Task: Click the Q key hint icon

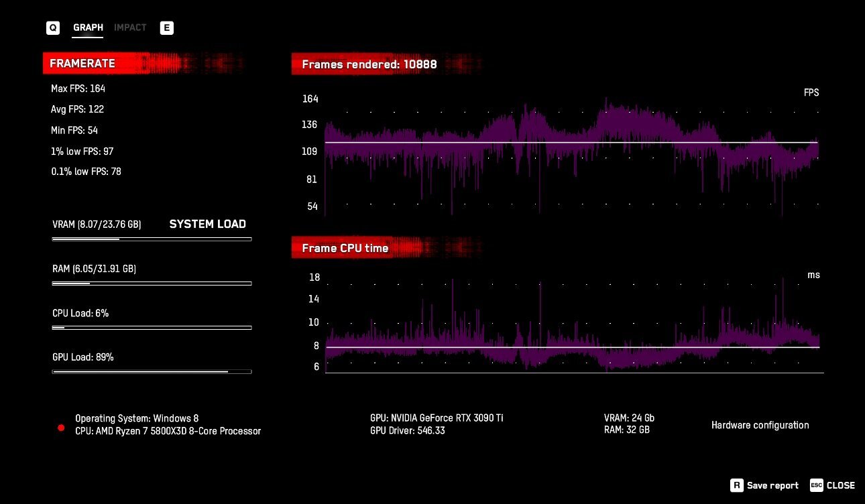Action: tap(53, 28)
